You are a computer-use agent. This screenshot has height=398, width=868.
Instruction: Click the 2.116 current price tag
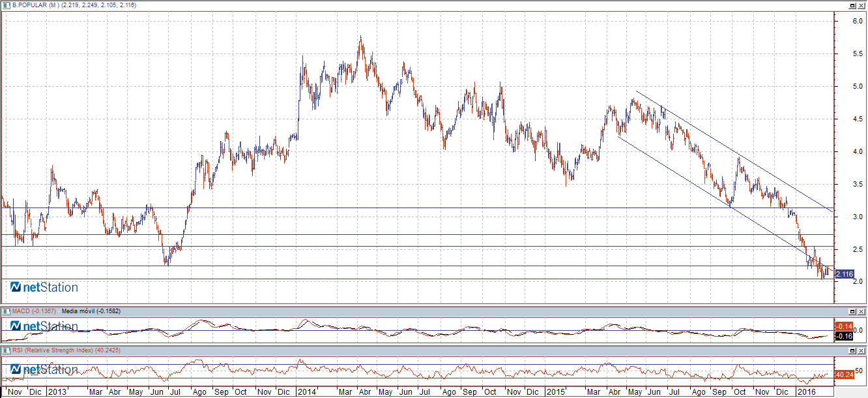[x=844, y=274]
